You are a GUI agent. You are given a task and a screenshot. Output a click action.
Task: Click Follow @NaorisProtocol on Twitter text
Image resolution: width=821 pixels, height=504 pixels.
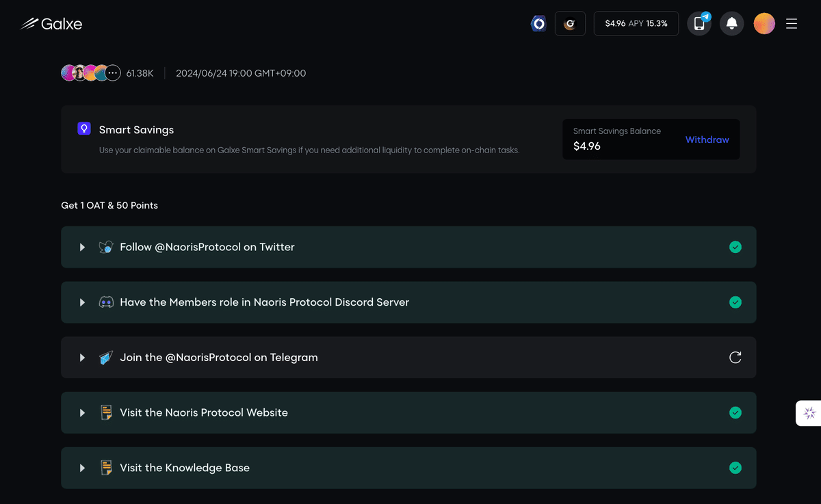pyautogui.click(x=207, y=247)
